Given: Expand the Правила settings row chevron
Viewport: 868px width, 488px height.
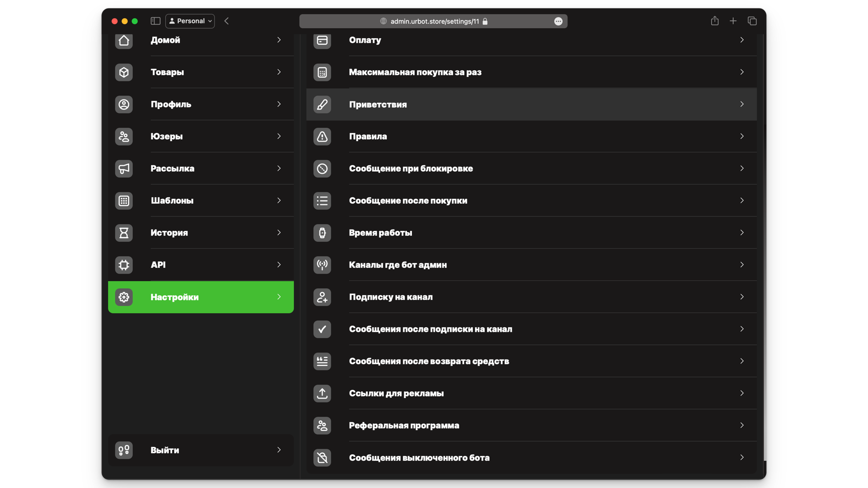Looking at the screenshot, I should coord(742,136).
